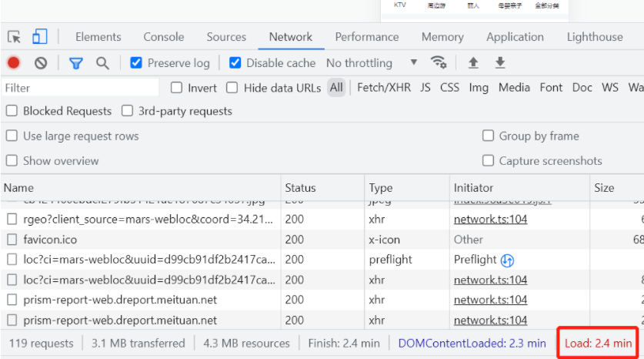Open the Performance tab
This screenshot has height=359, width=644.
366,37
